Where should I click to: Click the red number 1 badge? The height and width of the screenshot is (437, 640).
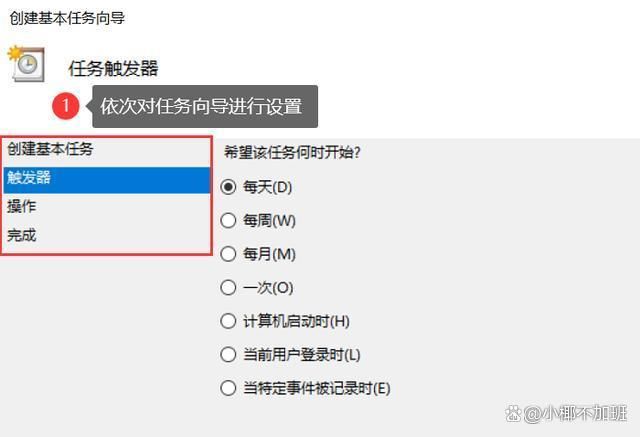pyautogui.click(x=66, y=106)
